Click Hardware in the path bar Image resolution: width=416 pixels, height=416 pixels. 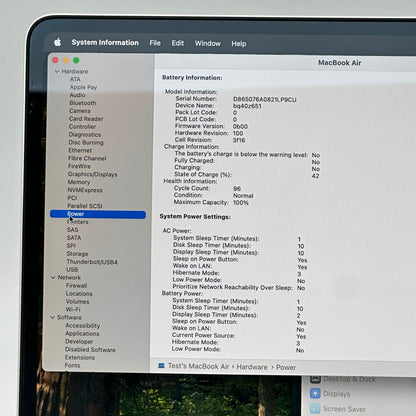click(x=252, y=367)
